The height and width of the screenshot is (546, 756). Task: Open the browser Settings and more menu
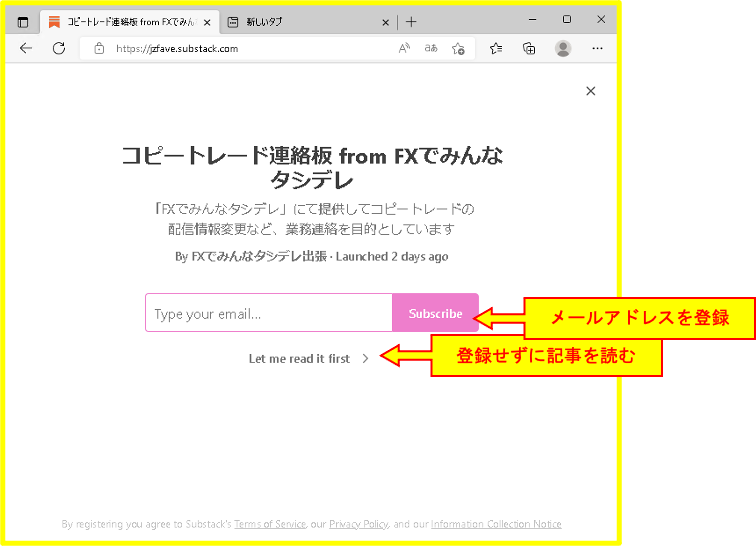pos(597,48)
